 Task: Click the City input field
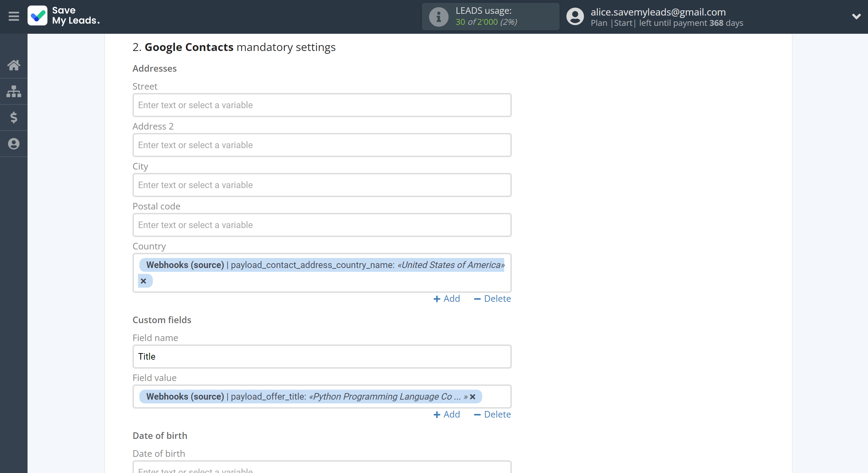[322, 185]
